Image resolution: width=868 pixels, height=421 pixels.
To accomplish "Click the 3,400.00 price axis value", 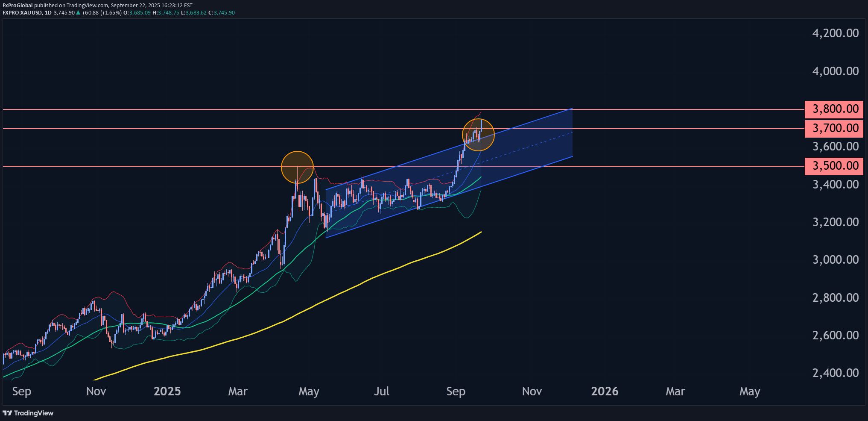I will point(836,185).
